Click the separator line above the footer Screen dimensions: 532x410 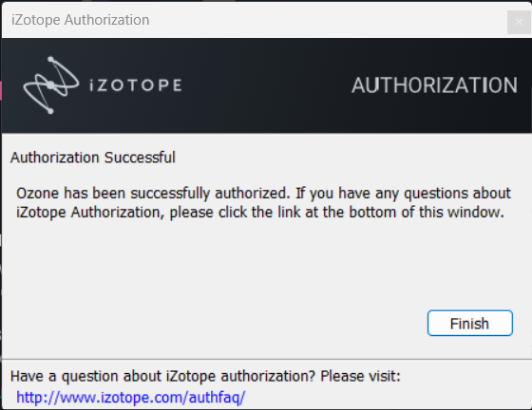pyautogui.click(x=267, y=359)
